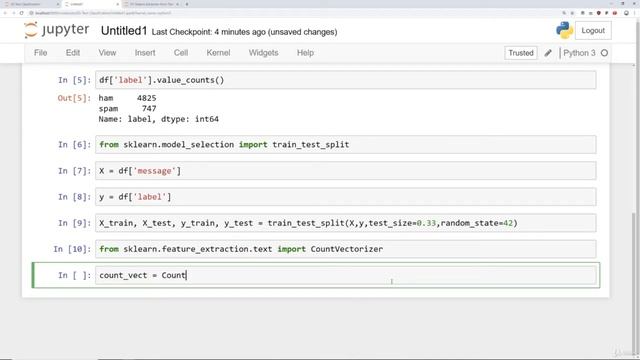The width and height of the screenshot is (640, 360).
Task: Click the browser back arrow
Action: (x=5, y=13)
